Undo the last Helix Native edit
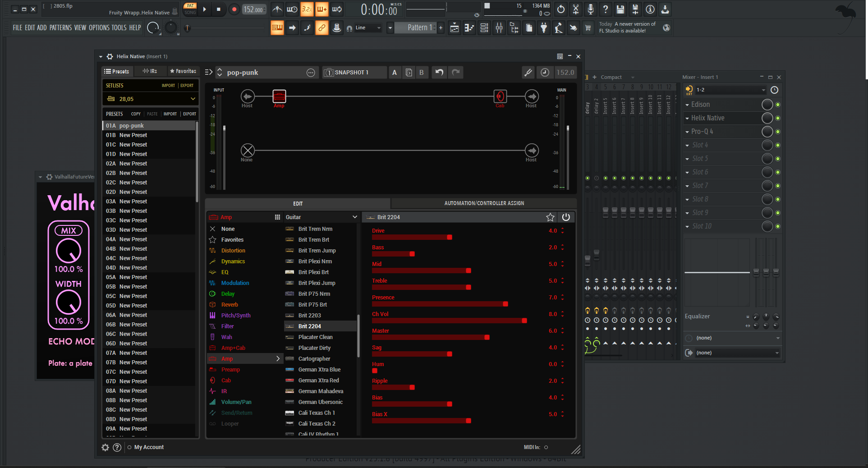 pyautogui.click(x=439, y=72)
